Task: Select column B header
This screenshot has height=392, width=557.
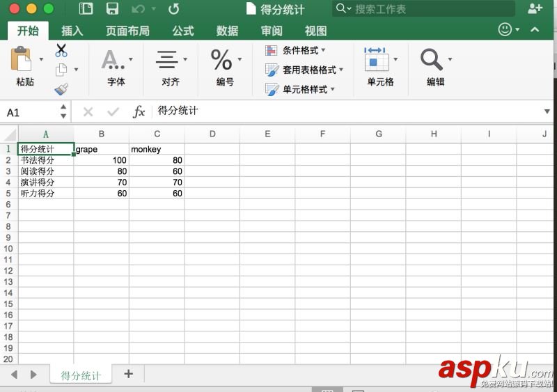Action: 101,134
